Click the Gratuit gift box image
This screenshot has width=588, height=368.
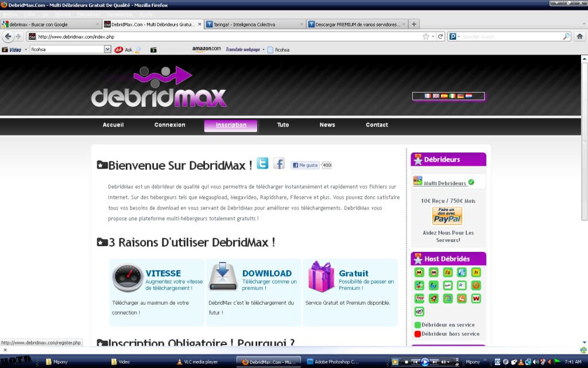[320, 277]
